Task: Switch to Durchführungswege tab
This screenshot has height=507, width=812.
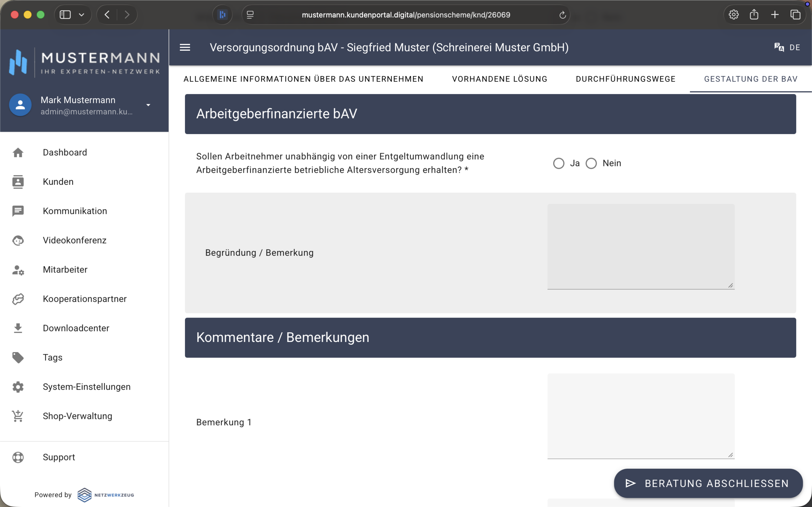Action: tap(625, 79)
